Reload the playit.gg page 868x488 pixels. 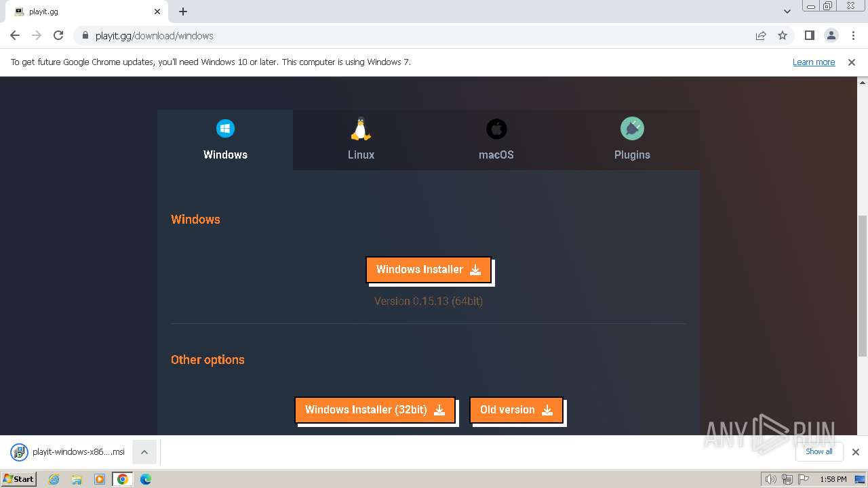[58, 35]
